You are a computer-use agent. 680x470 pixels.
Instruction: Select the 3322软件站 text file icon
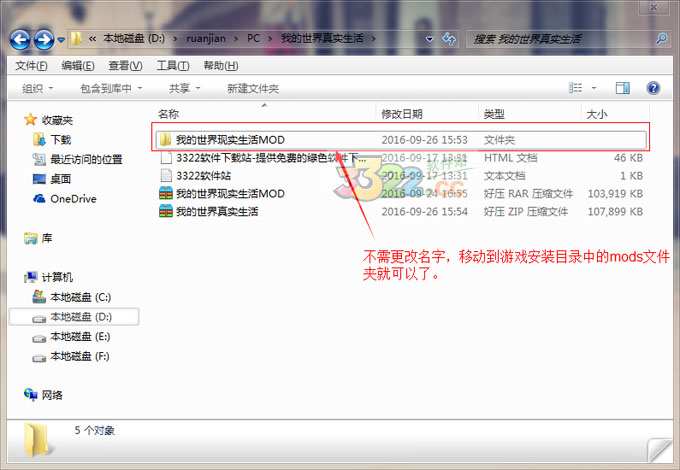click(166, 176)
